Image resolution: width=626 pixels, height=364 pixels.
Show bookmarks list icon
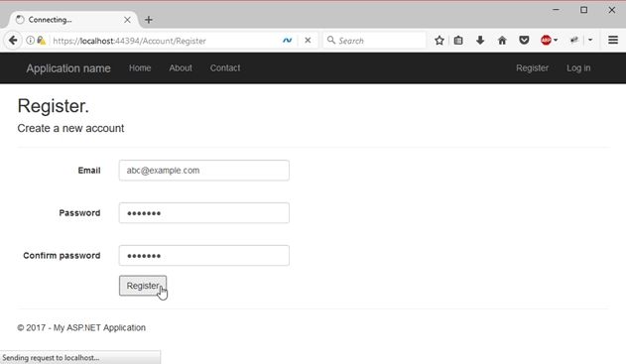coord(458,41)
